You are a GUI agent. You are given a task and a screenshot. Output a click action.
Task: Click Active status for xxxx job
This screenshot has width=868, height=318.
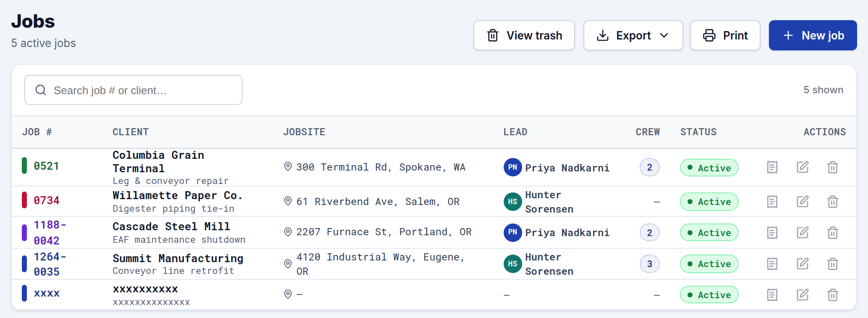[709, 295]
